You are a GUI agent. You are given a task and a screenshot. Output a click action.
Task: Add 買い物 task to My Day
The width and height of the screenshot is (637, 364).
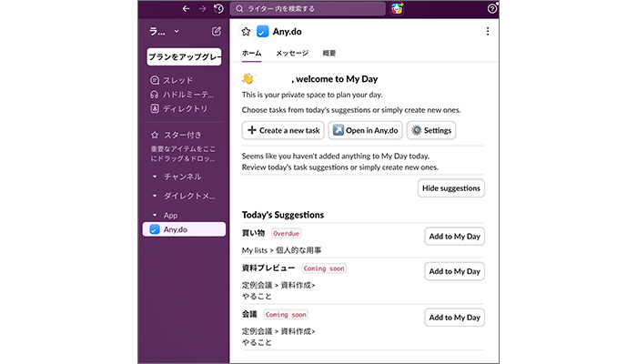click(455, 237)
